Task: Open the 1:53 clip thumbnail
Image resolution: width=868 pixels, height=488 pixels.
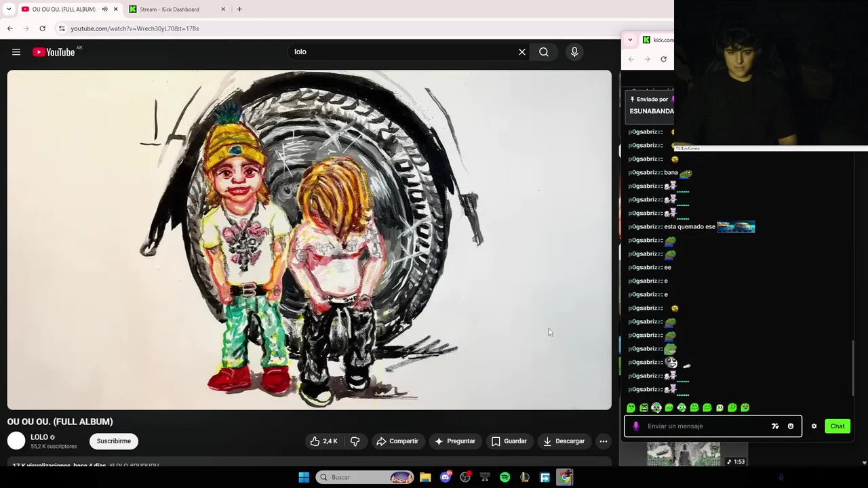Action: 684,454
